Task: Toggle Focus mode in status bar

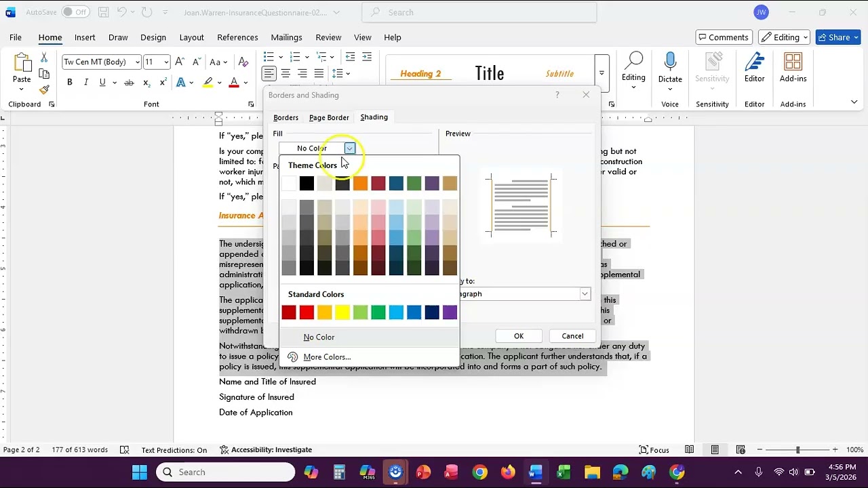Action: tap(654, 450)
